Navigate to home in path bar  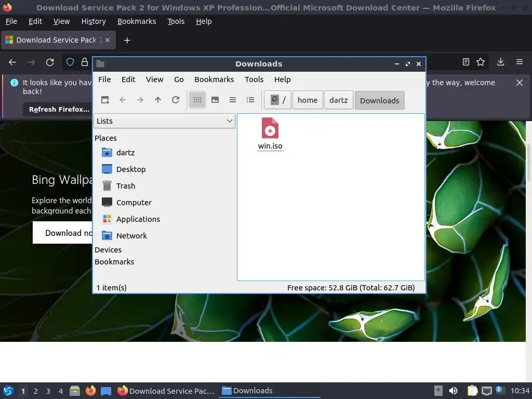coord(308,100)
